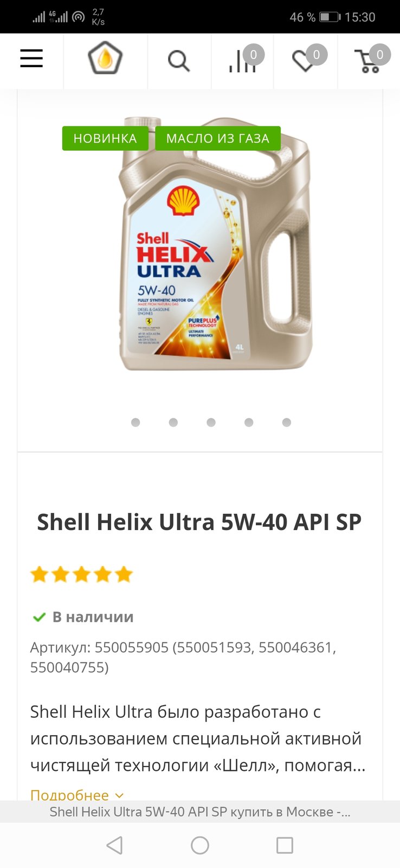
Task: Tap Android back navigation triangle
Action: click(114, 845)
